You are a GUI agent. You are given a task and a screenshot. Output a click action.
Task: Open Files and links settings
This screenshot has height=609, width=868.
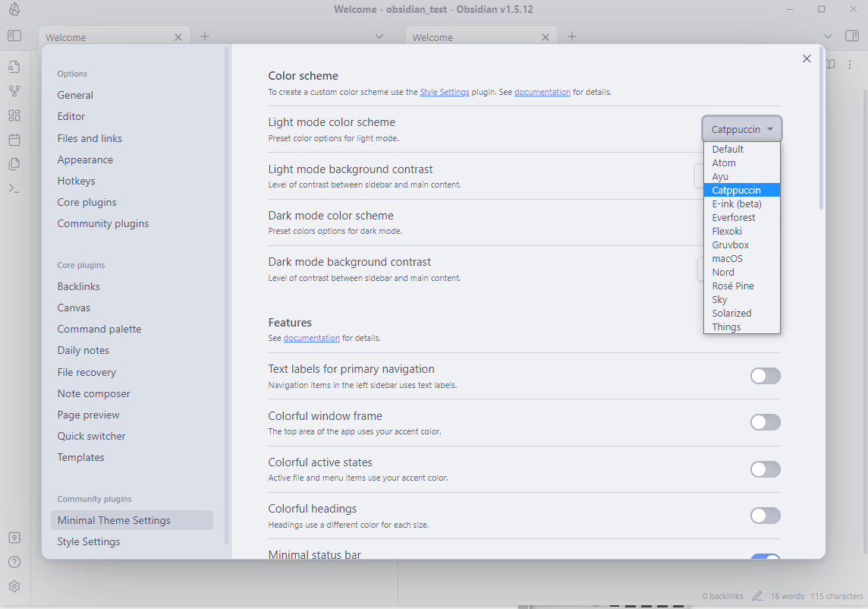pyautogui.click(x=90, y=138)
